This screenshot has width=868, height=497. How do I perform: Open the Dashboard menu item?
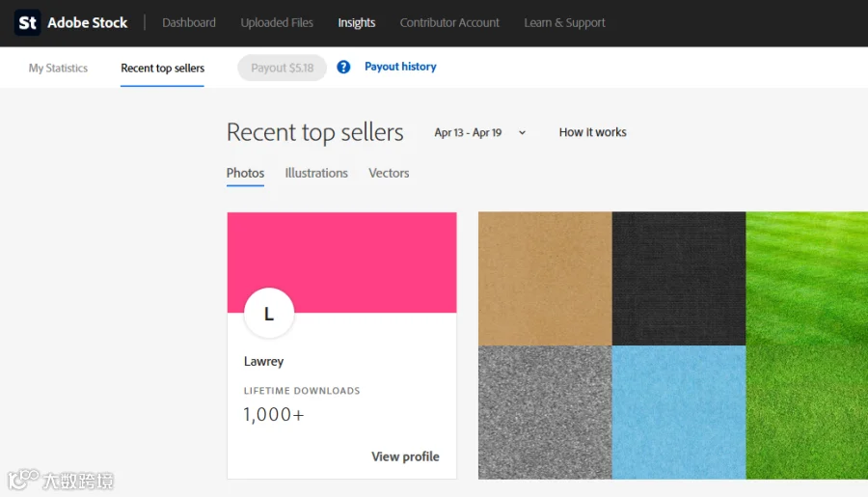(x=189, y=23)
